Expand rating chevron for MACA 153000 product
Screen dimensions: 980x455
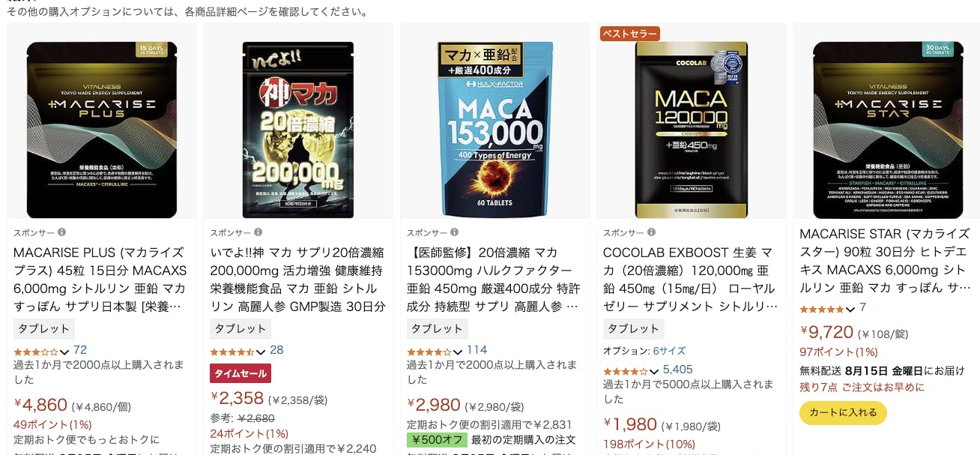tap(458, 352)
